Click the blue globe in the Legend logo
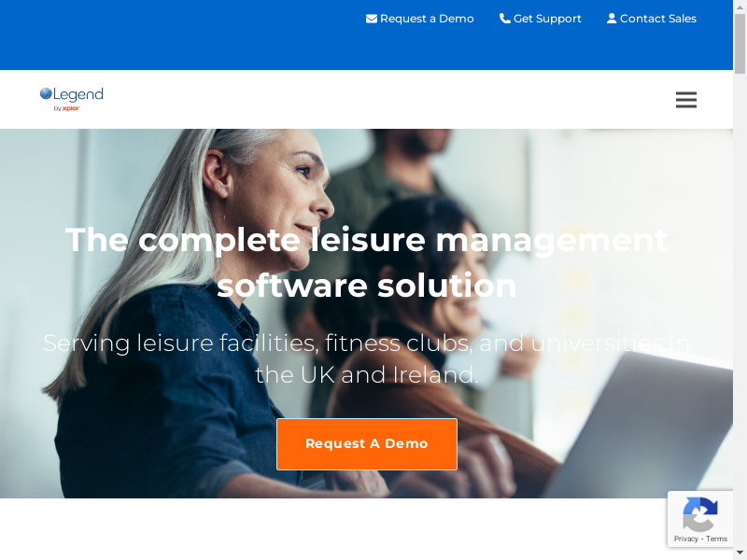This screenshot has height=560, width=747. tap(46, 93)
